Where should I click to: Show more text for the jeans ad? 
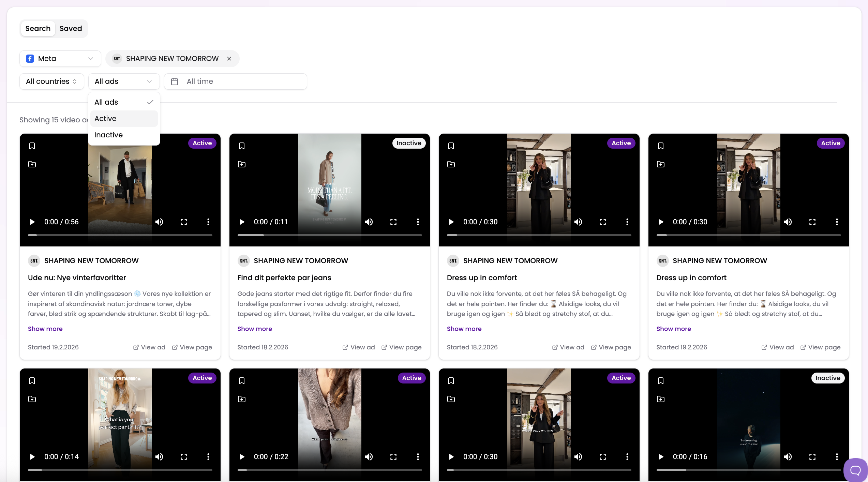pyautogui.click(x=254, y=329)
